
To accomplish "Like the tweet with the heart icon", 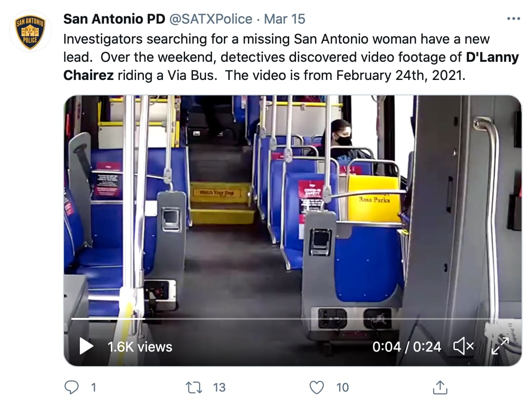I will tap(316, 387).
